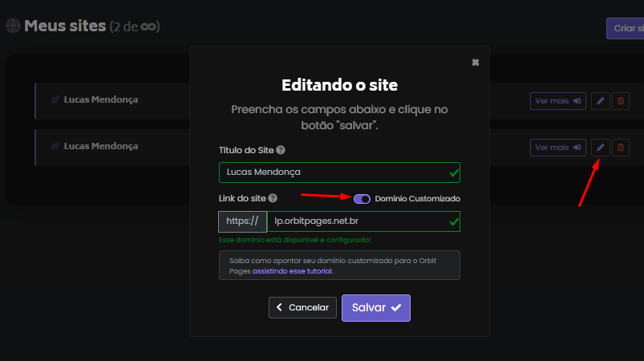This screenshot has height=361, width=644.
Task: Click trash delete icon for second site
Action: coord(621,148)
